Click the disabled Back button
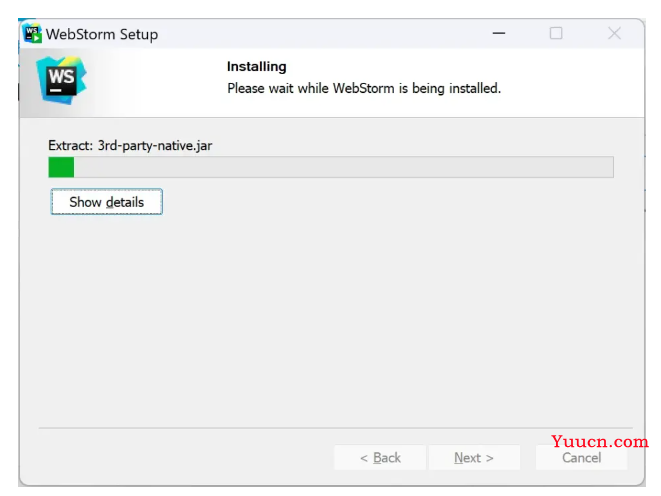 380,458
